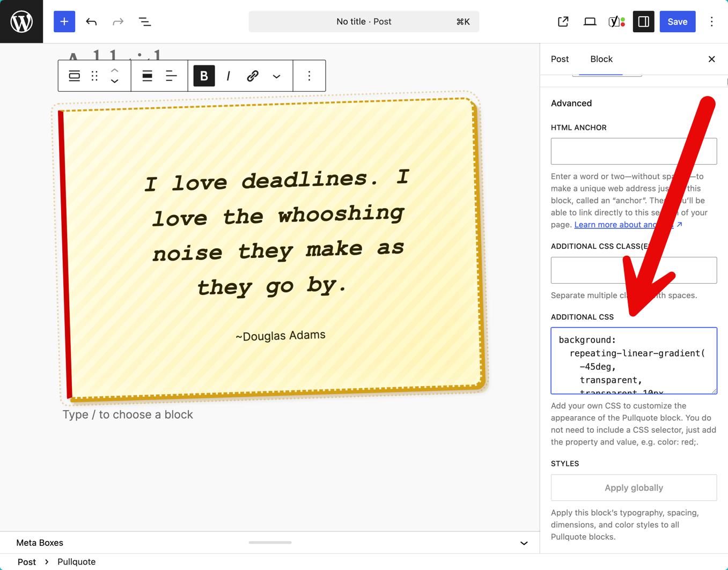Viewport: 728px width, 570px height.
Task: Open the editor options three-dot menu
Action: (x=711, y=21)
